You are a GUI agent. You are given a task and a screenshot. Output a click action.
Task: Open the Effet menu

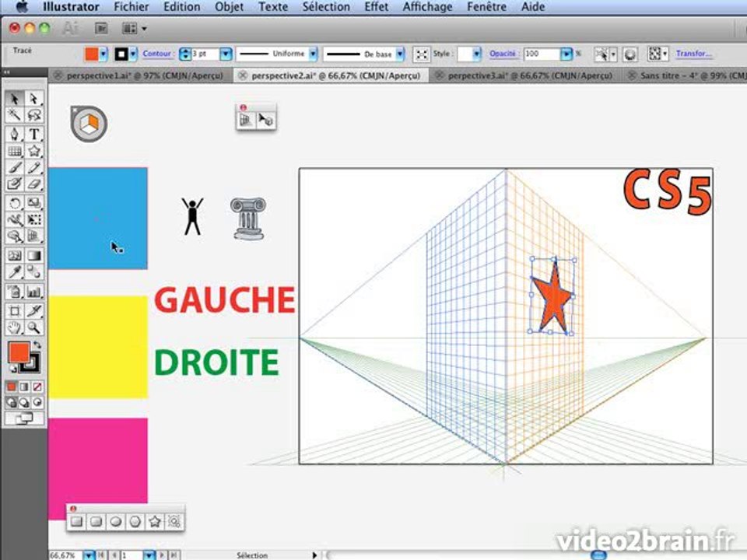tap(377, 7)
